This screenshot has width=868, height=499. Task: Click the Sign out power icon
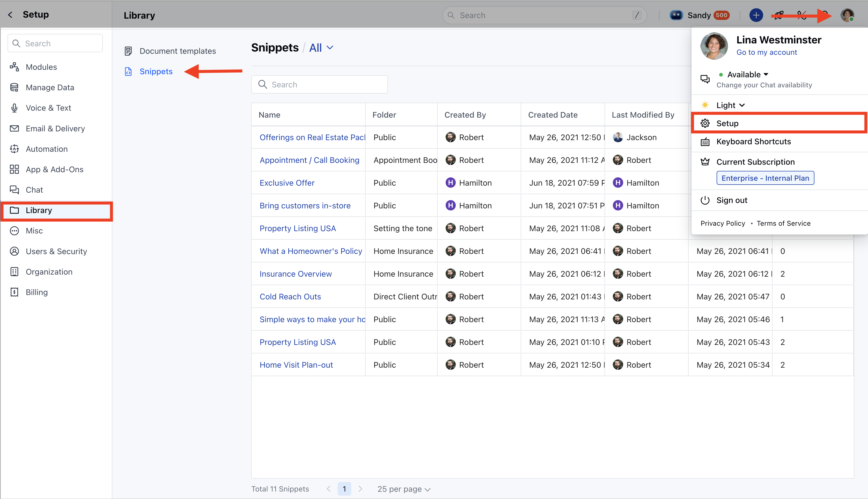coord(705,200)
